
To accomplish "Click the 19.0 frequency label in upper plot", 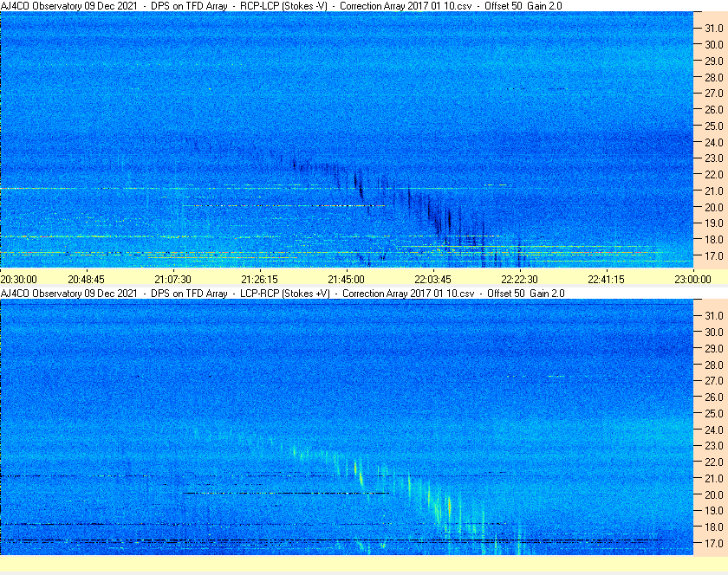I will [714, 223].
